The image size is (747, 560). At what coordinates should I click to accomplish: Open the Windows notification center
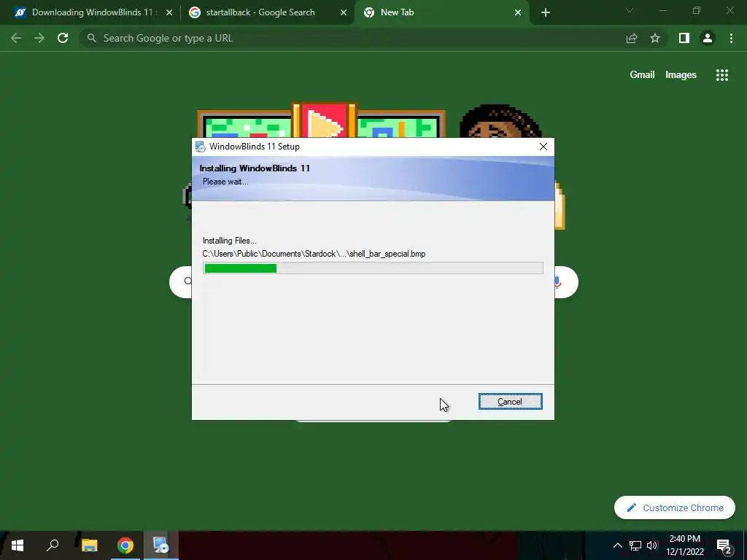pos(724,545)
